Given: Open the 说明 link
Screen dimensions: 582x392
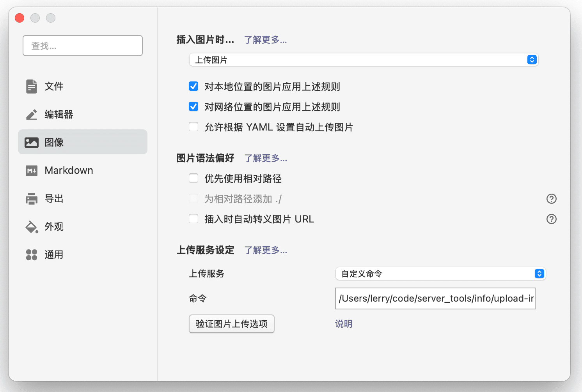Looking at the screenshot, I should point(344,324).
